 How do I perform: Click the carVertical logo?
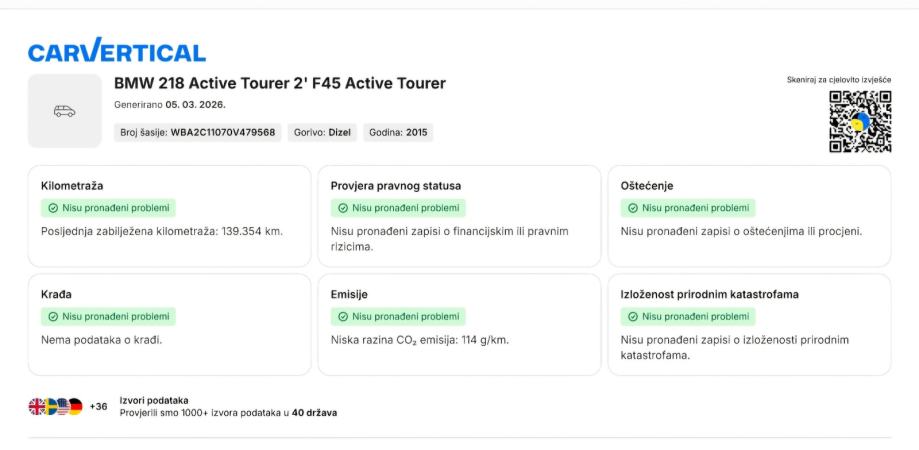(116, 52)
